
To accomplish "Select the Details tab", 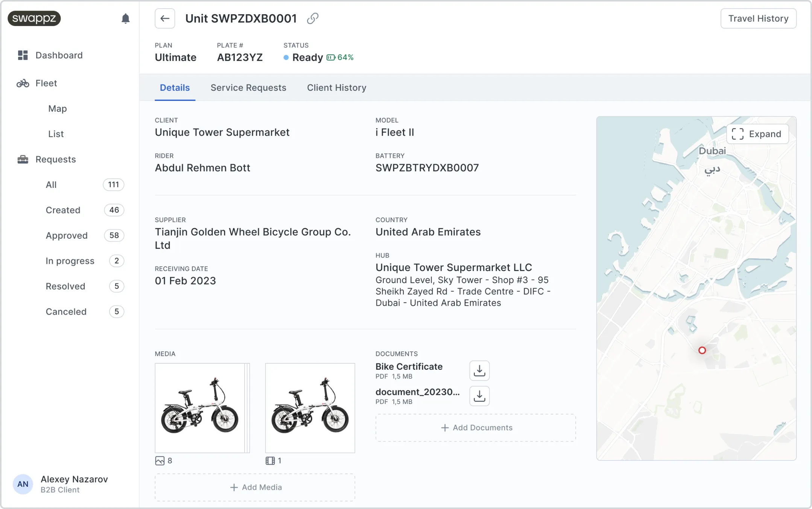I will pyautogui.click(x=175, y=88).
